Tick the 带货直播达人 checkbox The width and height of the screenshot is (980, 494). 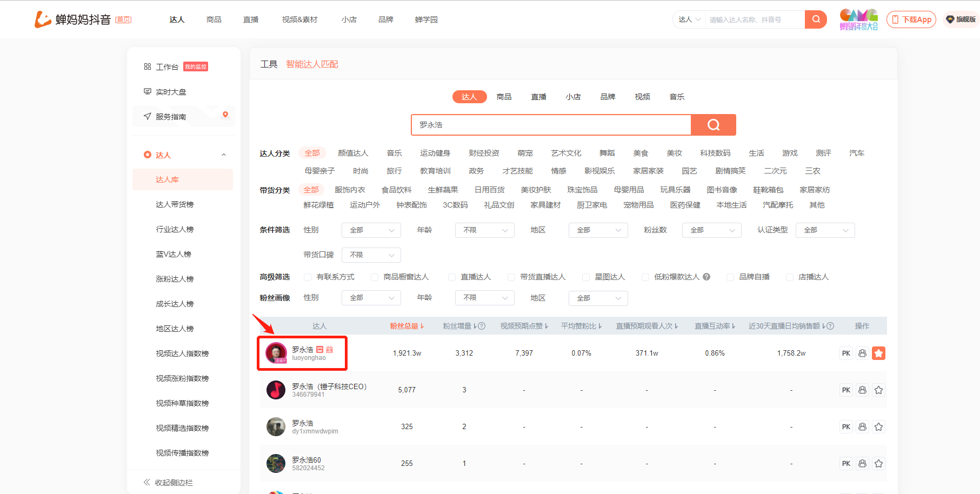[x=511, y=277]
